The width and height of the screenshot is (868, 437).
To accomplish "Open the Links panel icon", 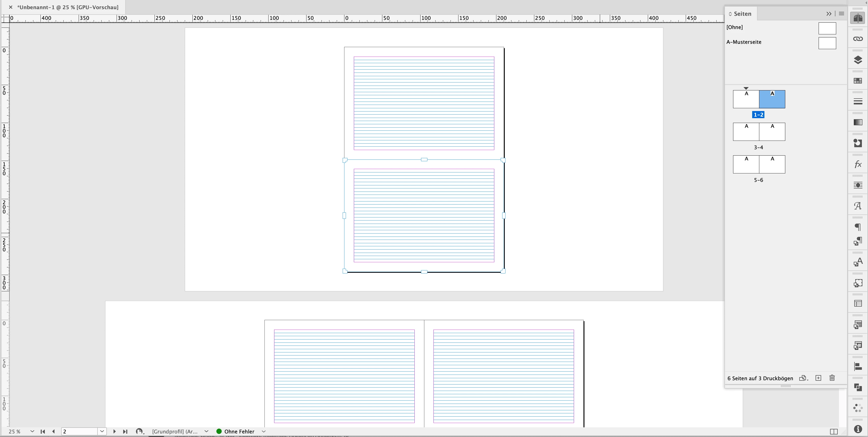I will (x=858, y=39).
